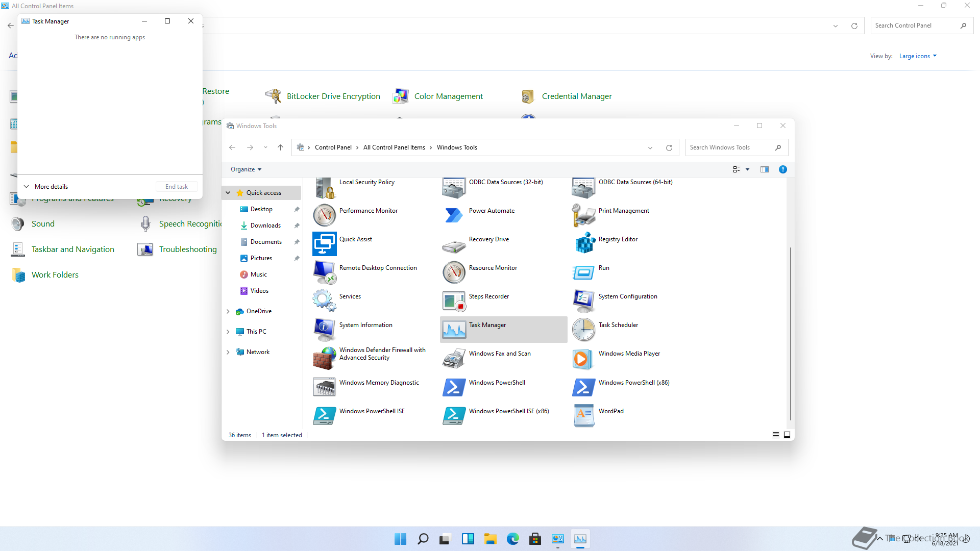Viewport: 980px width, 551px height.
Task: Open the Start menu on taskbar
Action: pyautogui.click(x=401, y=539)
